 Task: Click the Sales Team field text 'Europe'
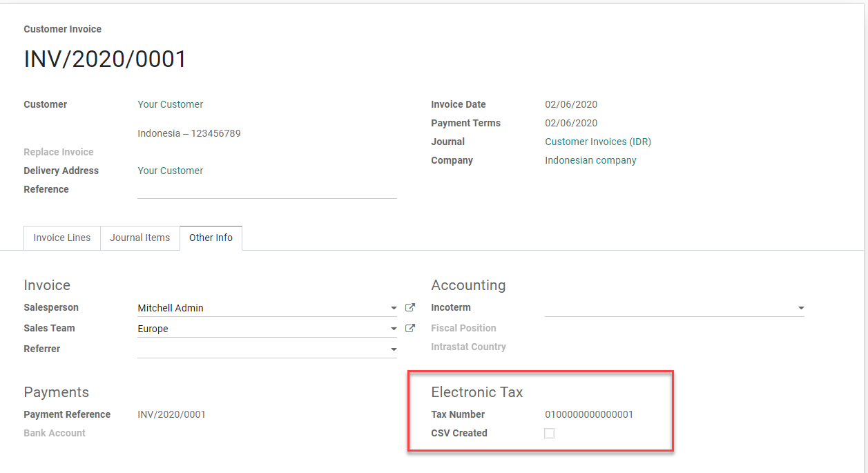pos(153,329)
